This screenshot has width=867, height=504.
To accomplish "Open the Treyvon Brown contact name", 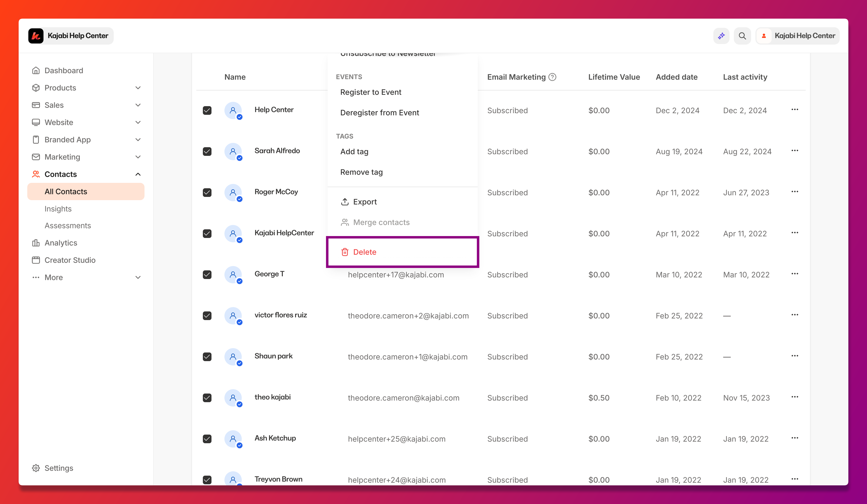I will tap(278, 479).
